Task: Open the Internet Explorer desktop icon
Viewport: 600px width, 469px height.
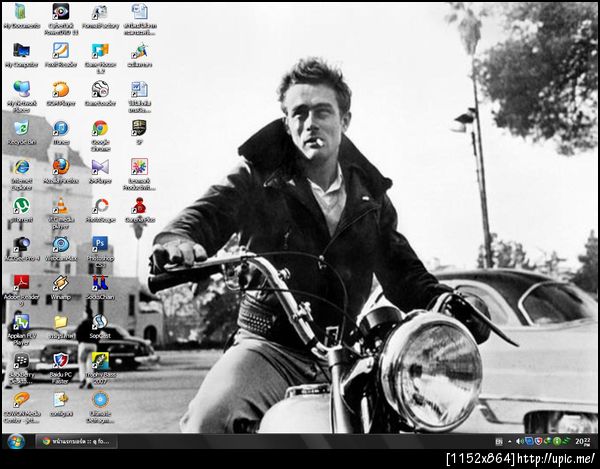Action: 21,167
